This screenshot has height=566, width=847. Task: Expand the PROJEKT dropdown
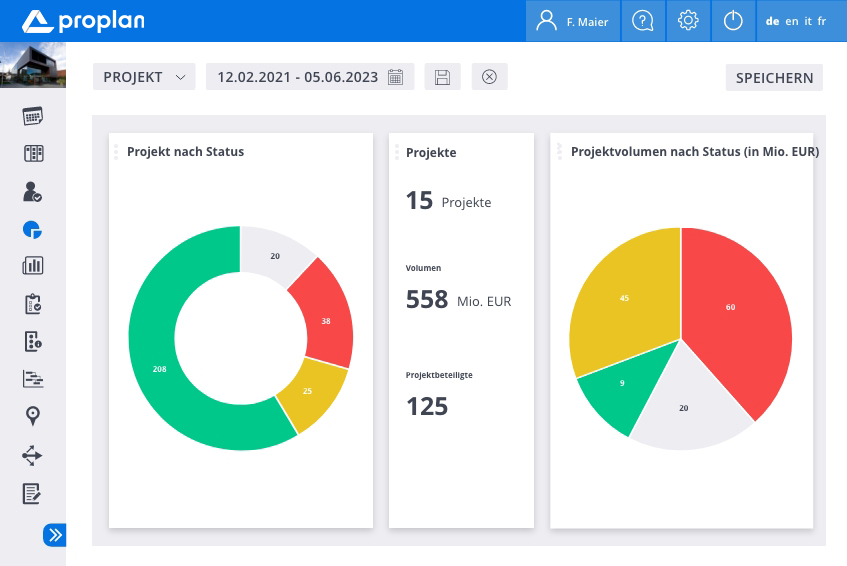point(144,77)
